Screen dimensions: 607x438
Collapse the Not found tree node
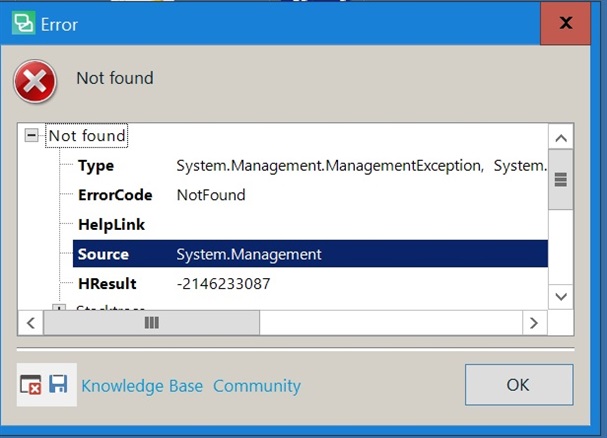click(x=31, y=136)
